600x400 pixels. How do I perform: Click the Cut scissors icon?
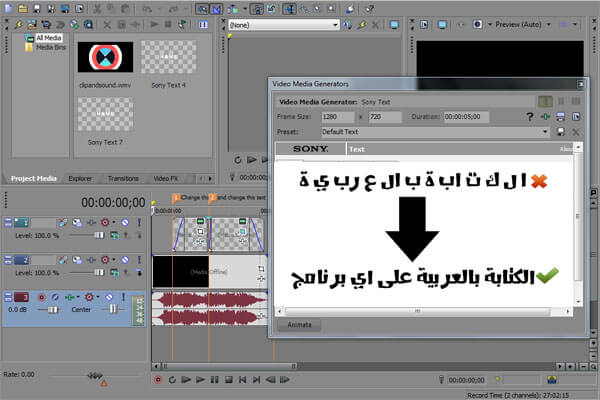(97, 8)
